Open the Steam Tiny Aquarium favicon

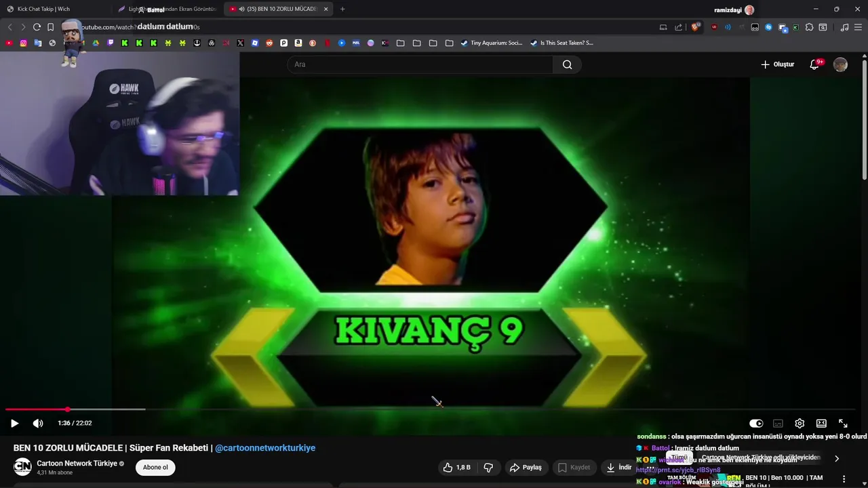click(464, 43)
